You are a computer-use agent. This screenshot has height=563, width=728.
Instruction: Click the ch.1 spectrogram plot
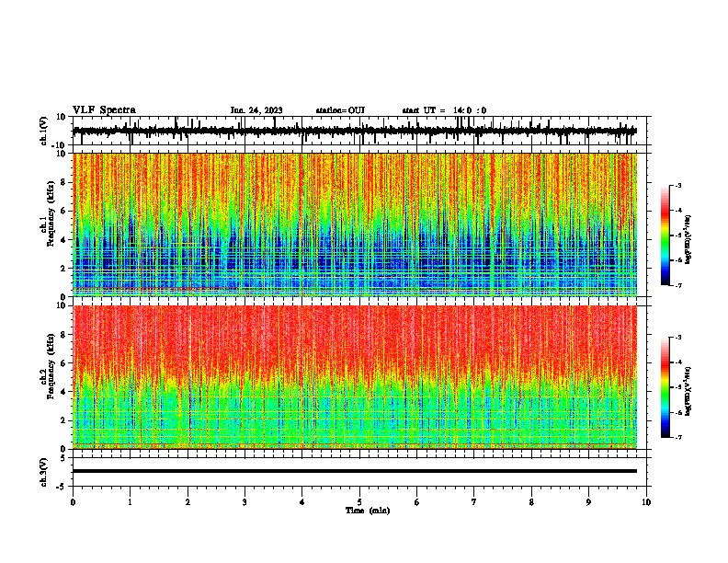coord(355,224)
